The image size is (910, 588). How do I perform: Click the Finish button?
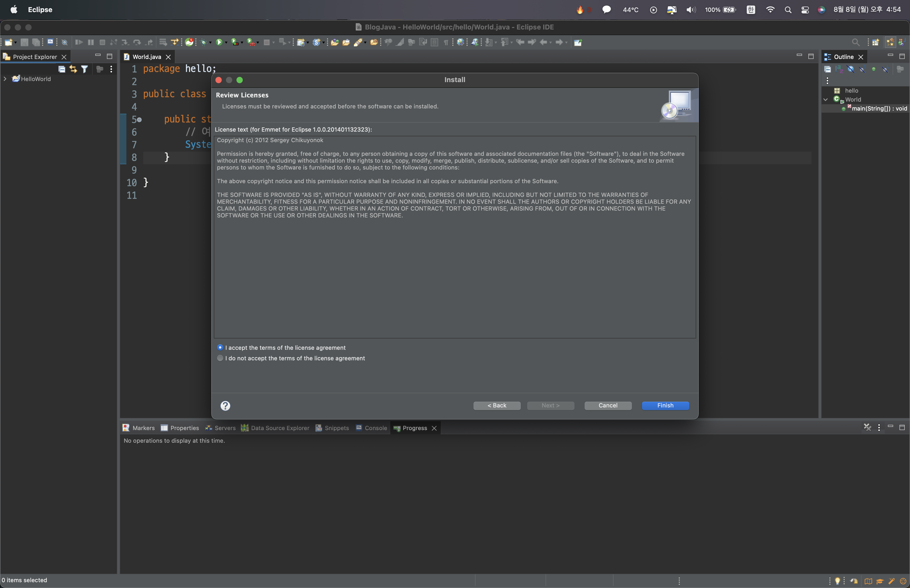(x=665, y=406)
